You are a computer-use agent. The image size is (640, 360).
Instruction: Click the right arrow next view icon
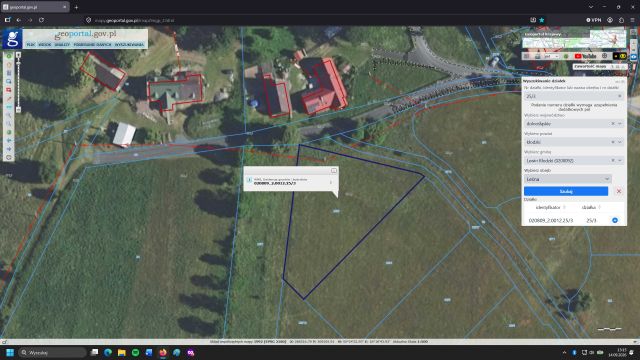9,149
